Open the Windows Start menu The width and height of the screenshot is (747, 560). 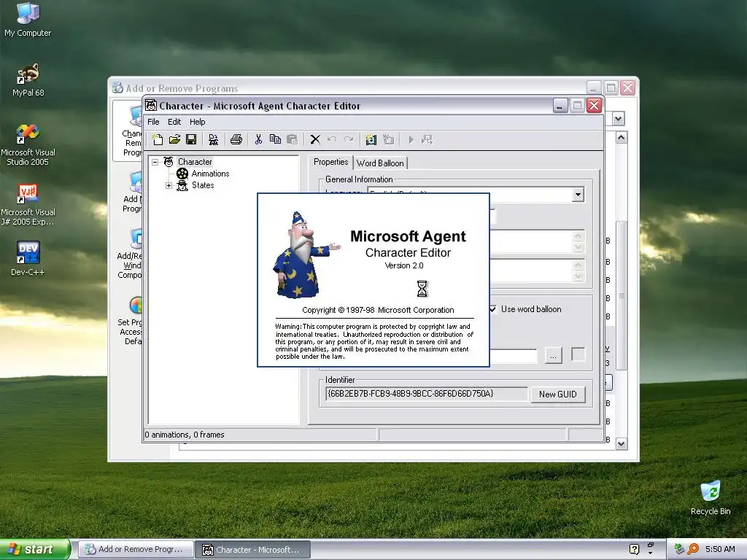tap(34, 549)
